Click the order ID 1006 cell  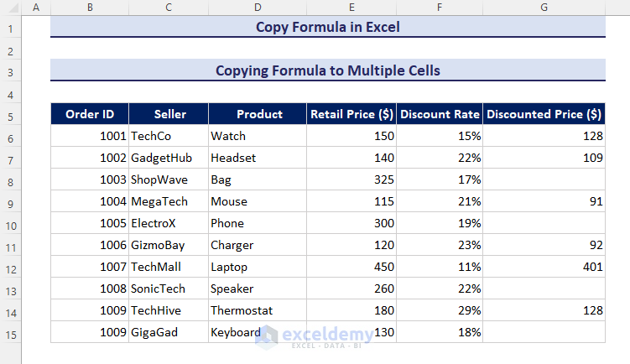tap(89, 245)
